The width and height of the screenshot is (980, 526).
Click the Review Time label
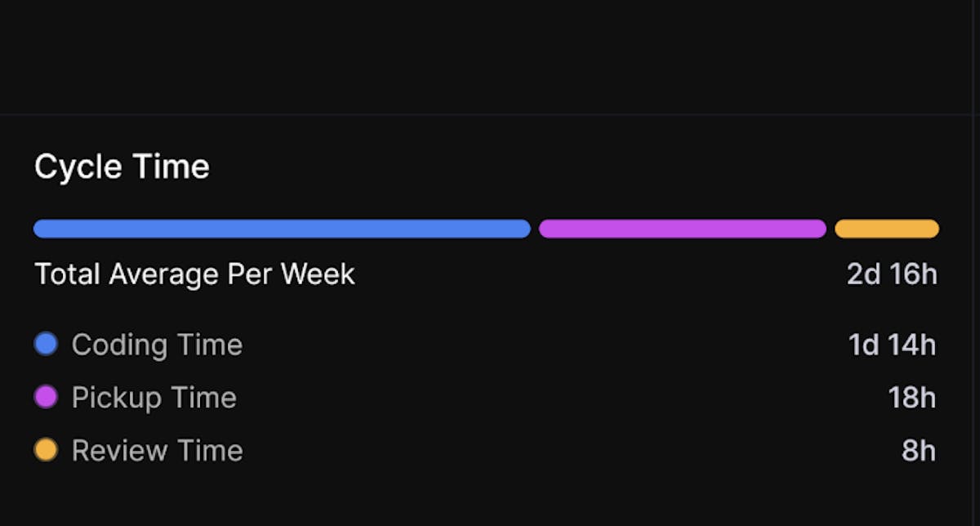click(x=157, y=451)
